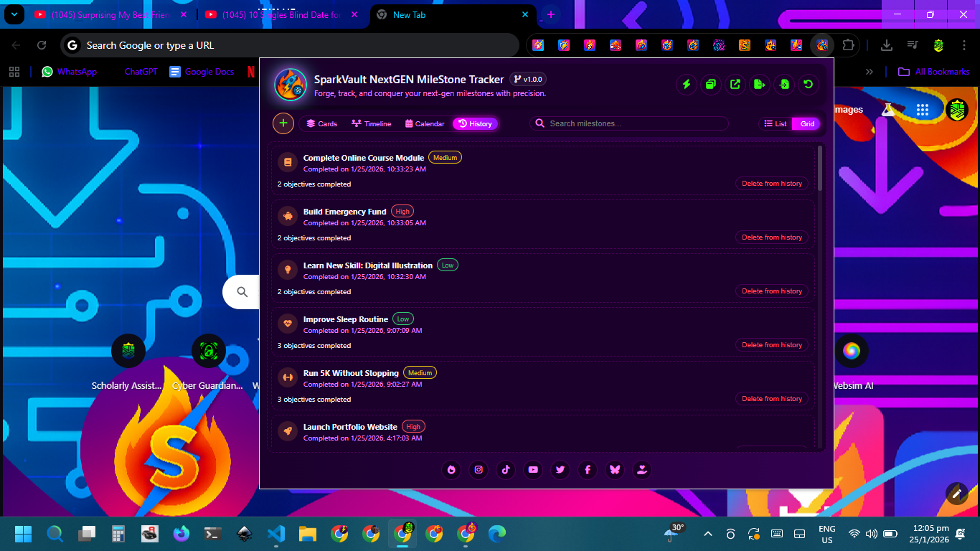
Task: Click the open-in-new-window header icon
Action: [735, 85]
